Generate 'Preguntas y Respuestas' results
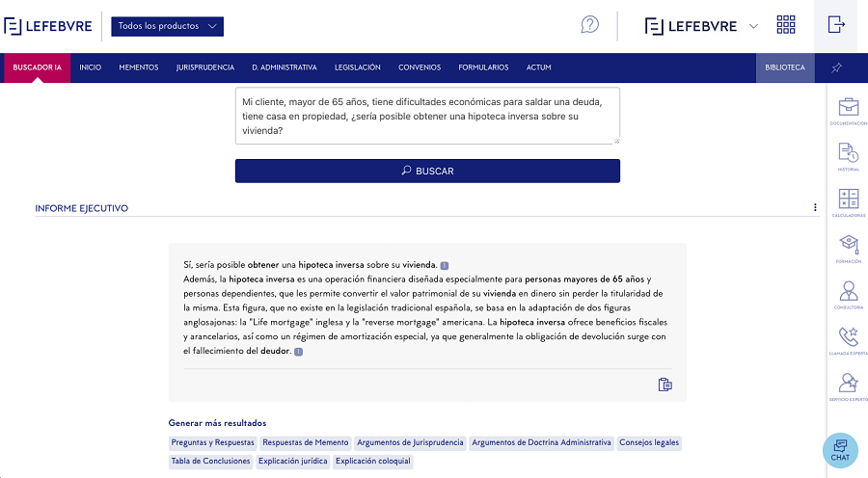Screen dimensions: 868x478 click(x=212, y=443)
